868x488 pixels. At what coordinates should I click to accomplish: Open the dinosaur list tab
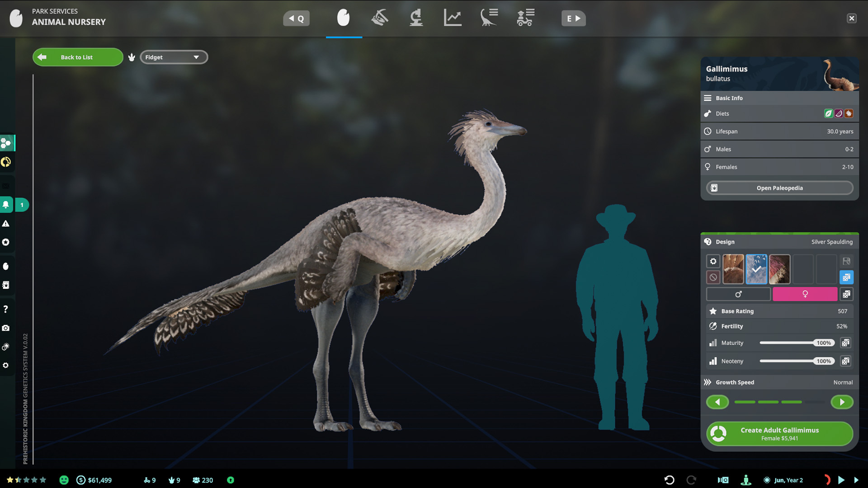[x=489, y=18]
